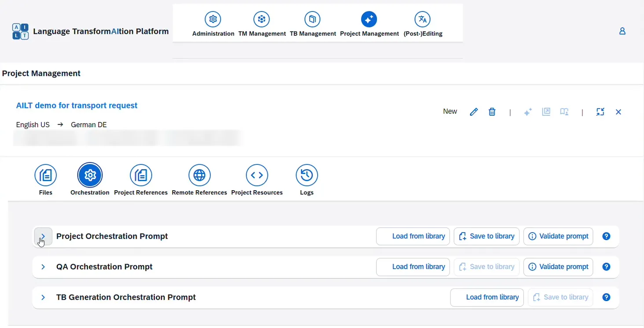Show help for QA Orchestration Prompt
Viewport: 644px width, 328px height.
pyautogui.click(x=607, y=267)
